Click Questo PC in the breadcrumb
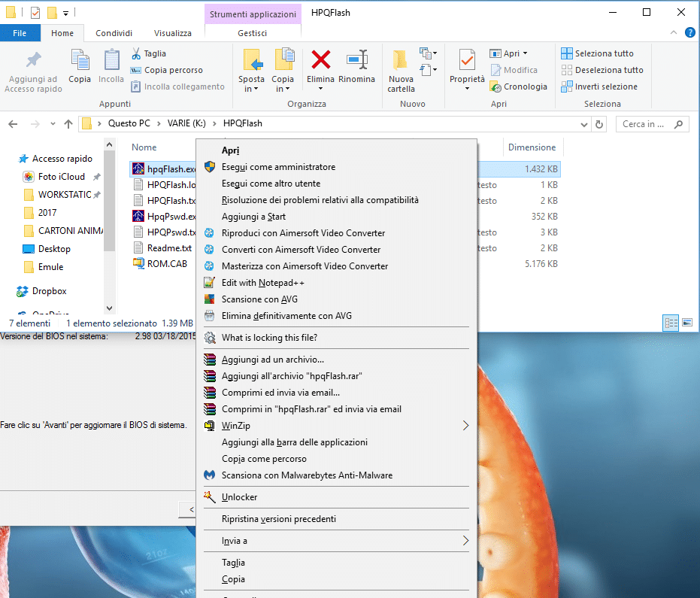The width and height of the screenshot is (700, 598). pyautogui.click(x=129, y=123)
